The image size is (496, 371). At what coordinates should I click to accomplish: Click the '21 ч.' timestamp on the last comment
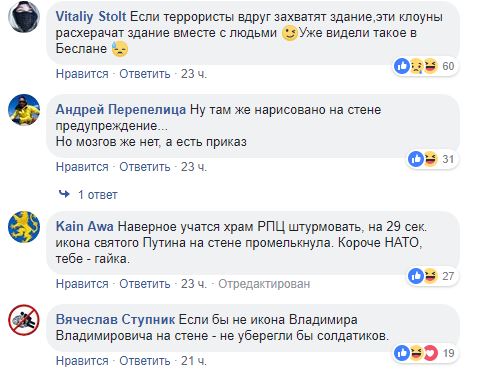(194, 361)
